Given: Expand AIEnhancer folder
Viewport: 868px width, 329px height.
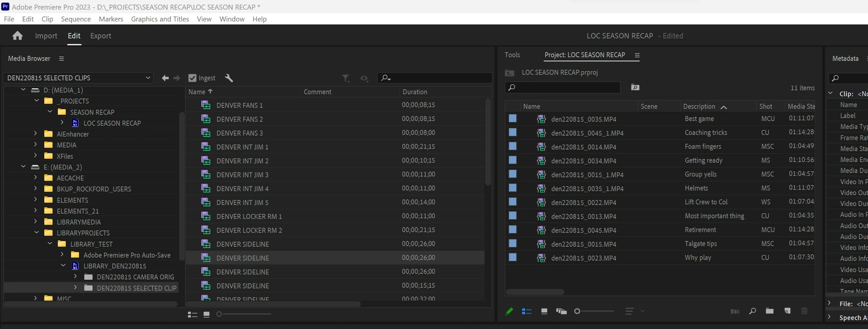Looking at the screenshot, I should click(35, 134).
